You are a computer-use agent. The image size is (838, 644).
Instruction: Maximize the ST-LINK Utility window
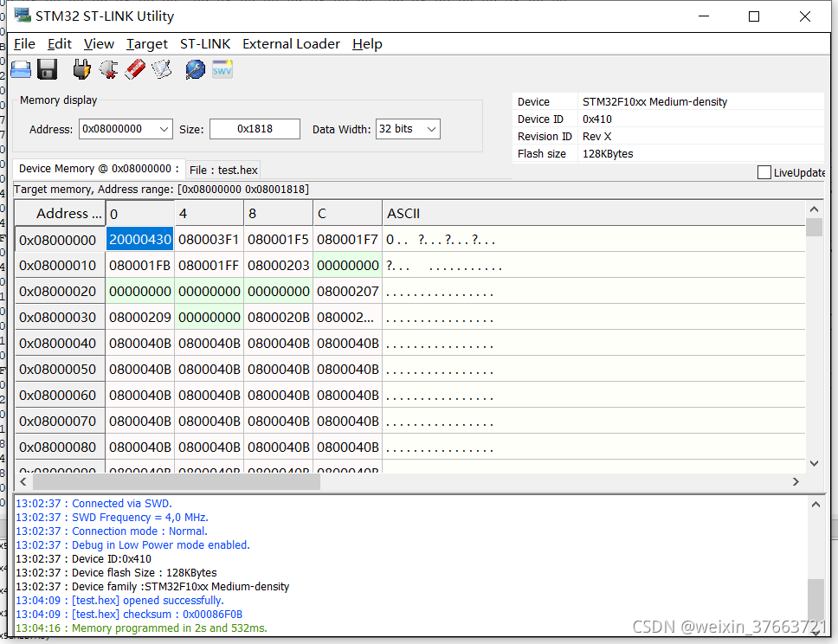click(x=753, y=16)
